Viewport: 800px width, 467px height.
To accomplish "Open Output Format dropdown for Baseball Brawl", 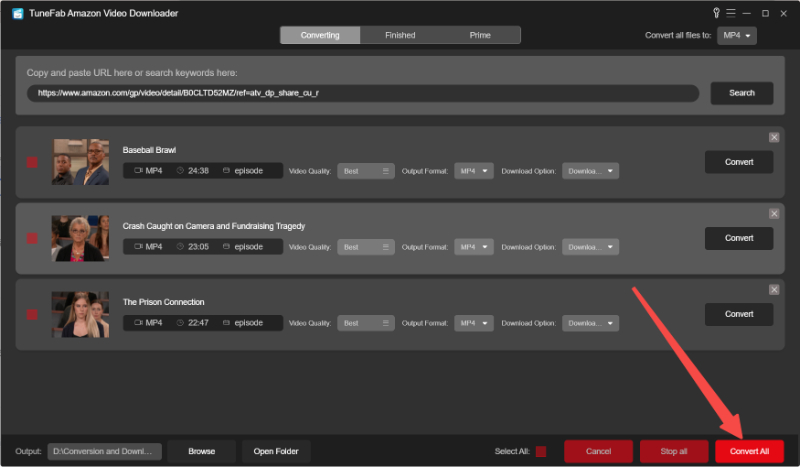I will (474, 171).
